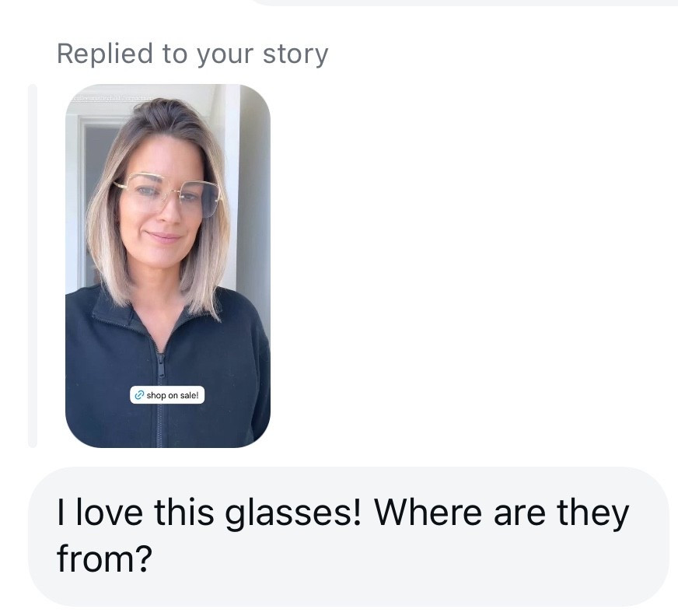Image resolution: width=678 pixels, height=616 pixels.
Task: Select the 'Replied to your story' label
Action: coord(192,53)
